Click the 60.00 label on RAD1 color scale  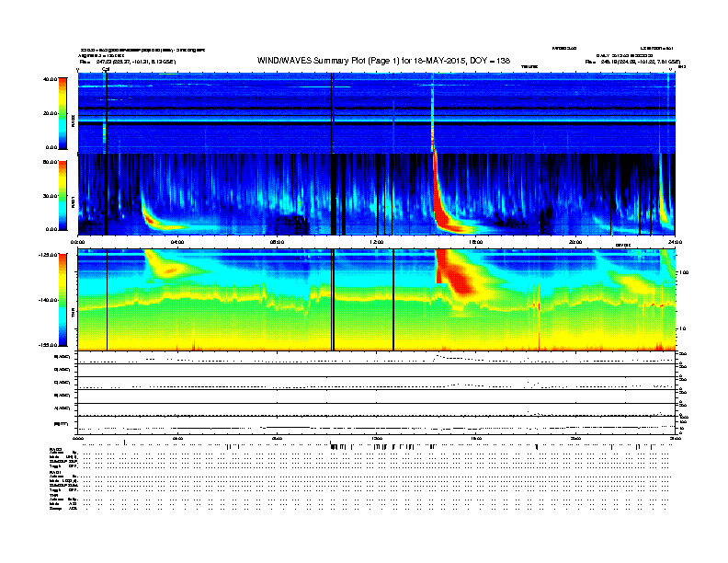tap(50, 162)
